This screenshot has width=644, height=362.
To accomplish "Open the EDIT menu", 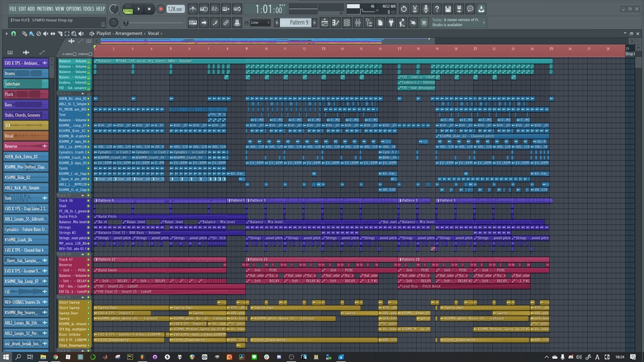I will [x=22, y=9].
